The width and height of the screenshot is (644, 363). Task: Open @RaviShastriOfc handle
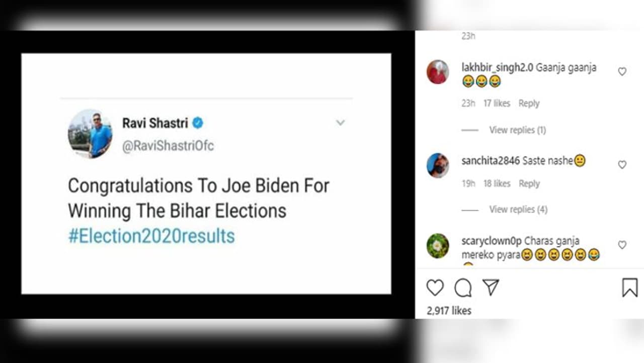(x=168, y=146)
